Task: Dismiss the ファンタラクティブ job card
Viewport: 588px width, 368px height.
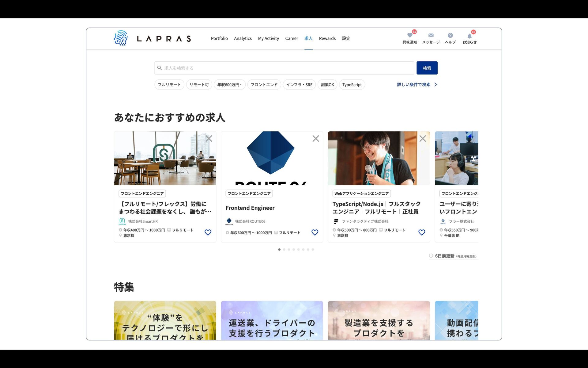Action: [423, 139]
